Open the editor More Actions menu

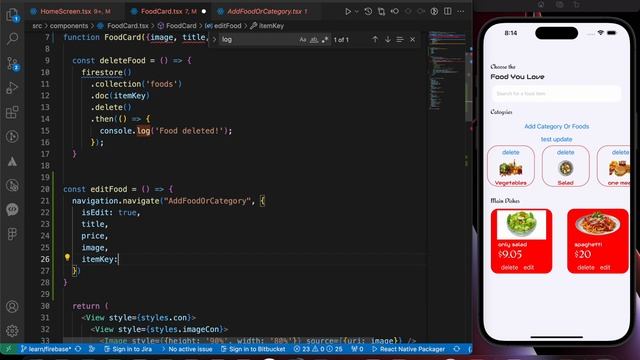pyautogui.click(x=461, y=11)
